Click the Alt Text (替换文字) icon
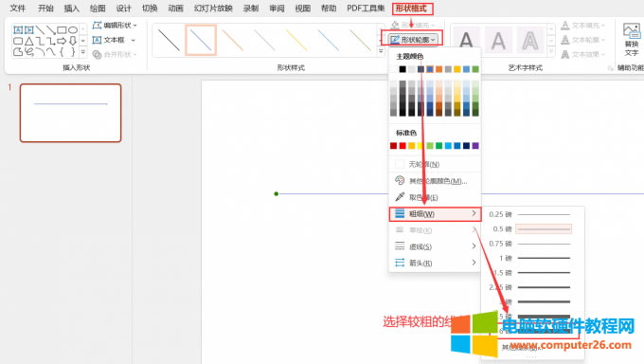This screenshot has width=644, height=364. (632, 40)
